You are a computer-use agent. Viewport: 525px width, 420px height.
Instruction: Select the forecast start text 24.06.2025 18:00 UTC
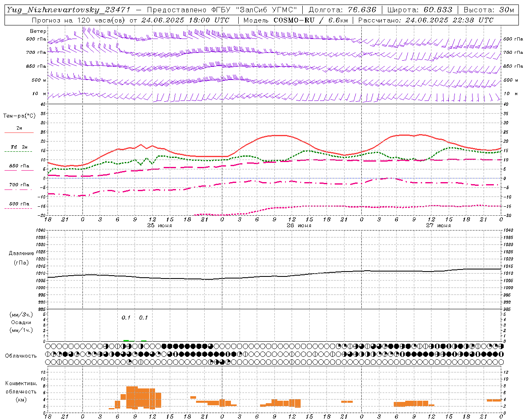(185, 20)
